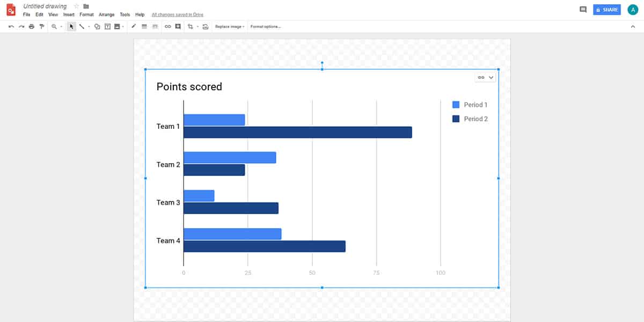Open the Arrange menu
Screen dimensions: 644x322
(x=107, y=14)
